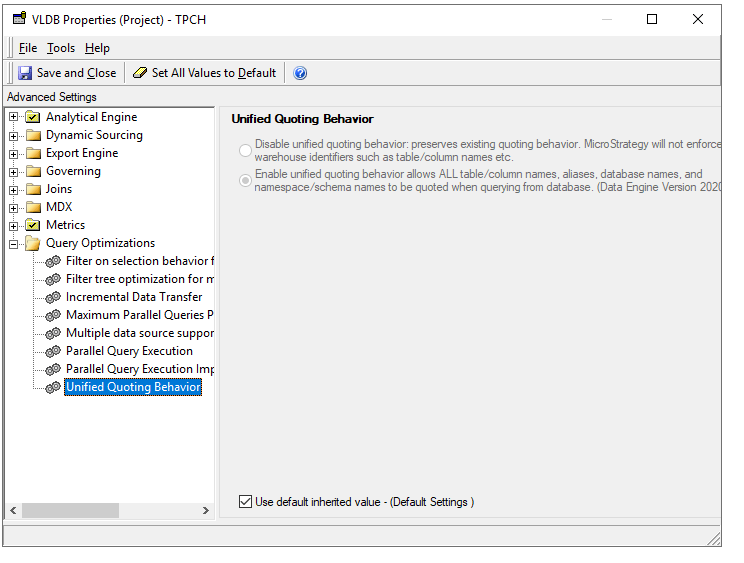Select the Maximum Parallel Queries setting
The height and width of the screenshot is (563, 744).
(x=140, y=315)
